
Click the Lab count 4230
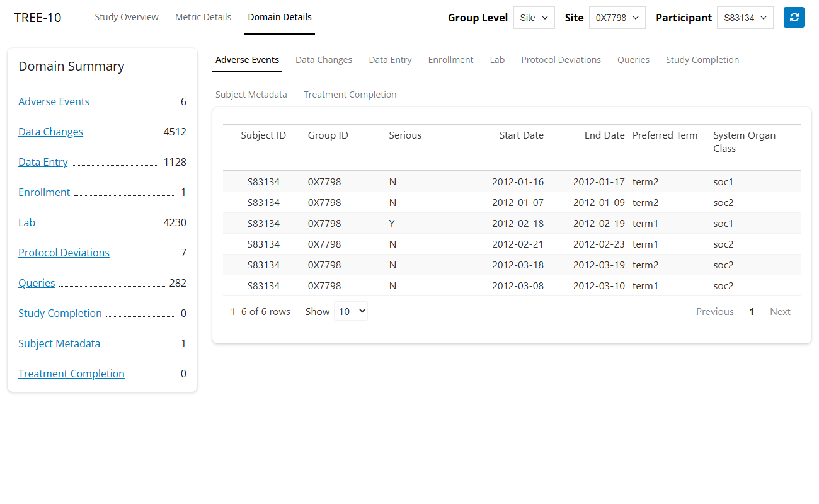pos(175,222)
